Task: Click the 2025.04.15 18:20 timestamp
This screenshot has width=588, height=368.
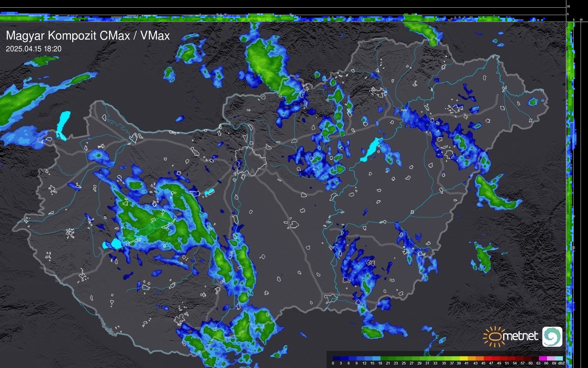Action: pos(34,49)
